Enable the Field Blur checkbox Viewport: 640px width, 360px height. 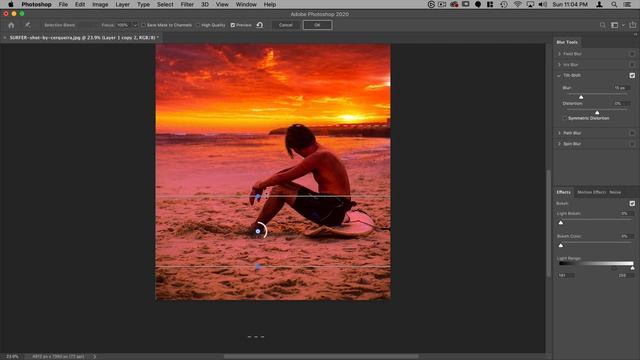tap(632, 54)
